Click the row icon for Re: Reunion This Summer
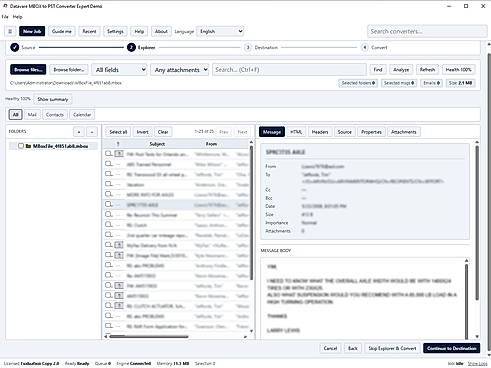 (x=108, y=214)
